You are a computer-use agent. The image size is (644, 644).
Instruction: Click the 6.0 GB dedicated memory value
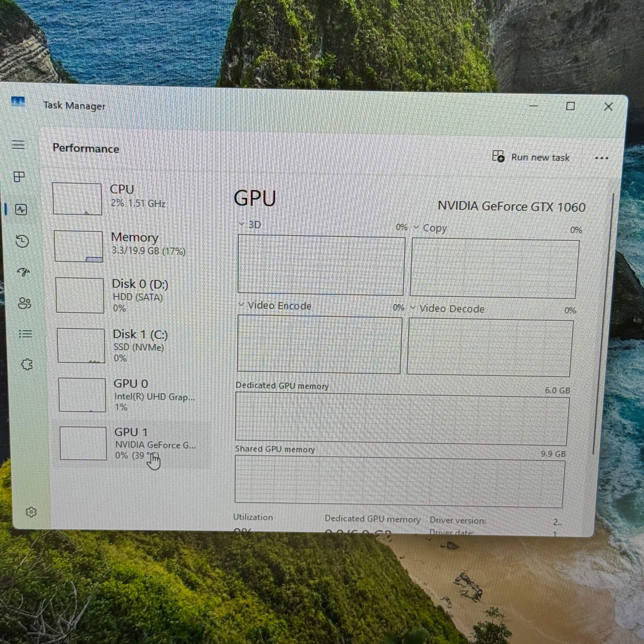tap(557, 390)
